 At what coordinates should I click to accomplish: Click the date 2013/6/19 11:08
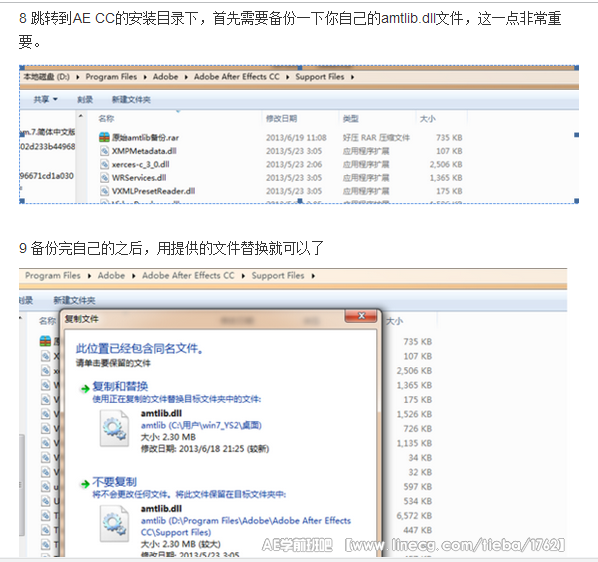pos(296,137)
